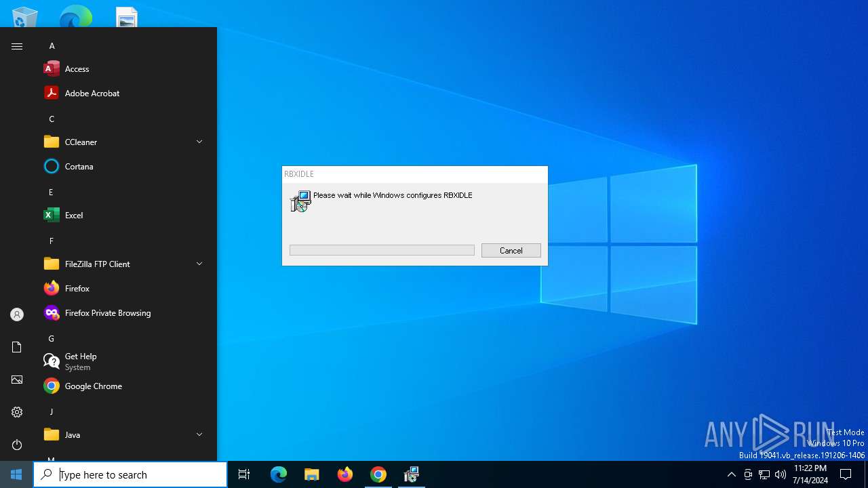Open the Microsoft Edge desktop shortcut
This screenshot has width=868, height=488.
point(75,17)
